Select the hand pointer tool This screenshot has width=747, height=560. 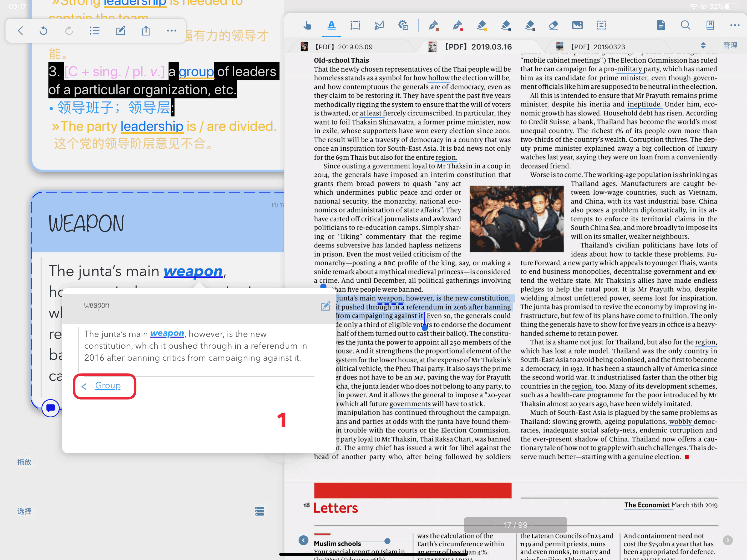pyautogui.click(x=307, y=25)
